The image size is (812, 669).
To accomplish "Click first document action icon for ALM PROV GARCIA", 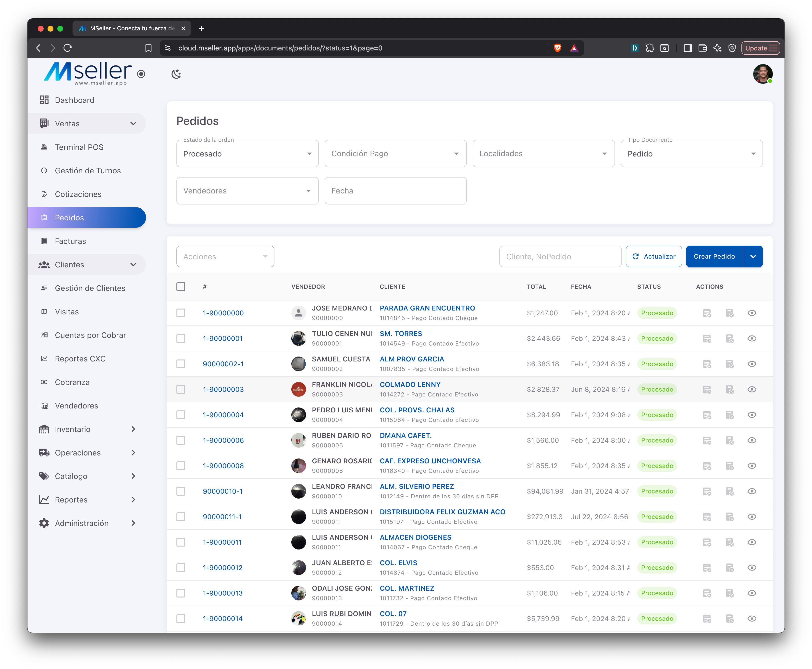I will coord(707,364).
